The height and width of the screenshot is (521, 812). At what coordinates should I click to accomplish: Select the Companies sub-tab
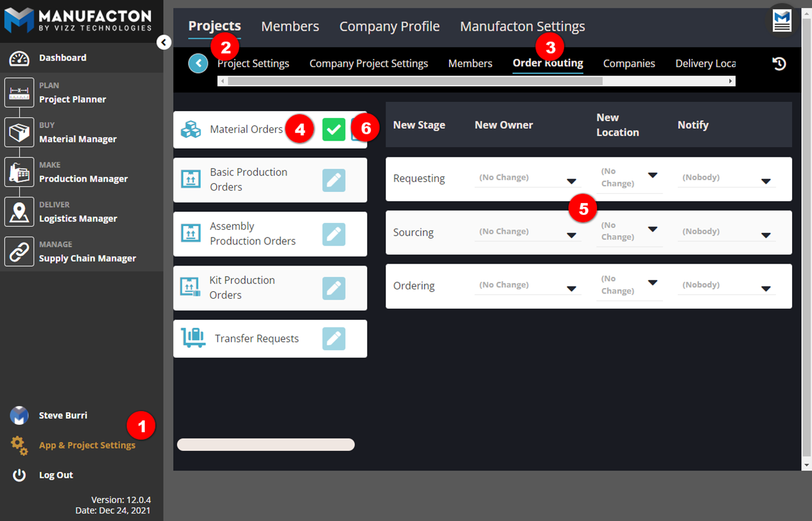click(x=629, y=64)
